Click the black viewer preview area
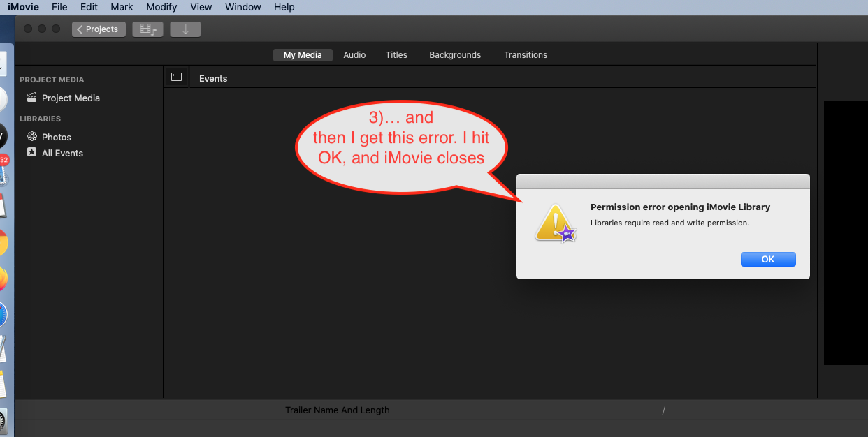The height and width of the screenshot is (437, 868). [846, 232]
